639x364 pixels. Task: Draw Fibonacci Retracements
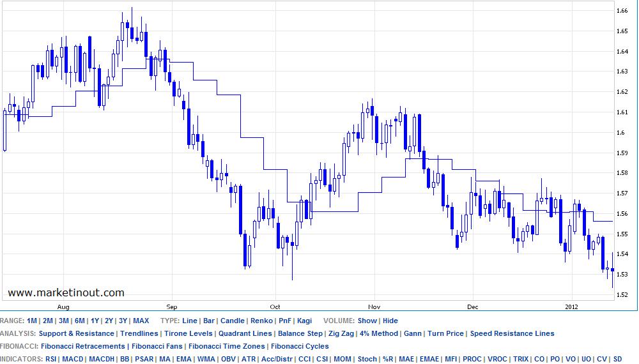[x=82, y=347]
